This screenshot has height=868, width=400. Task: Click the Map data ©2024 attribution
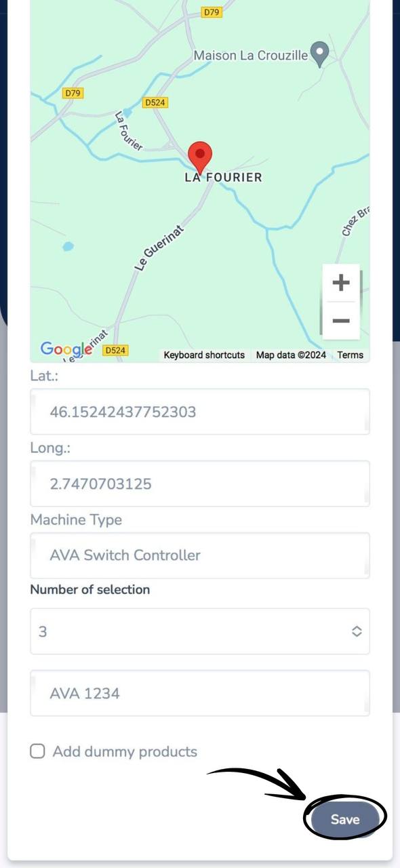tap(291, 355)
